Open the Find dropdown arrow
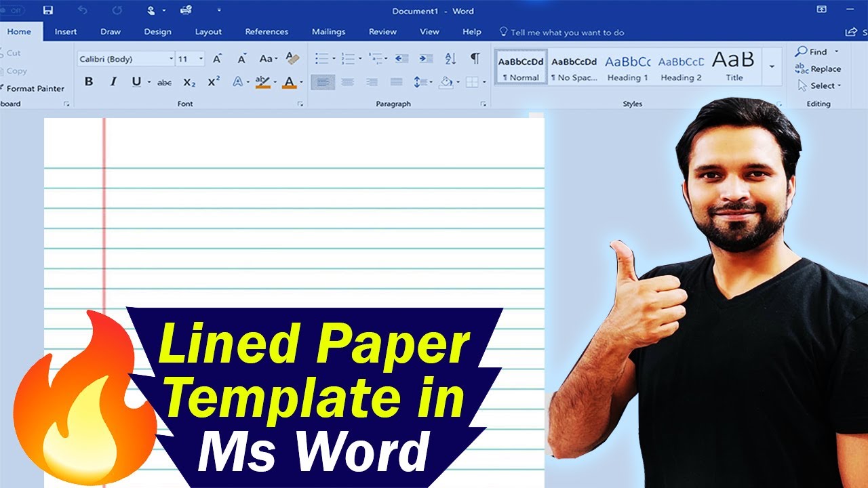The image size is (868, 488). coord(836,52)
